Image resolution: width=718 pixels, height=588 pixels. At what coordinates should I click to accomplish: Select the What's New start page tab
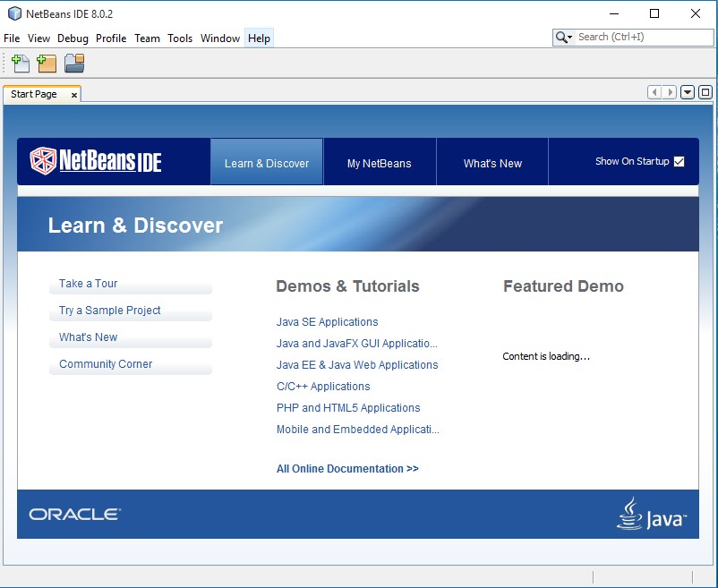pos(491,162)
